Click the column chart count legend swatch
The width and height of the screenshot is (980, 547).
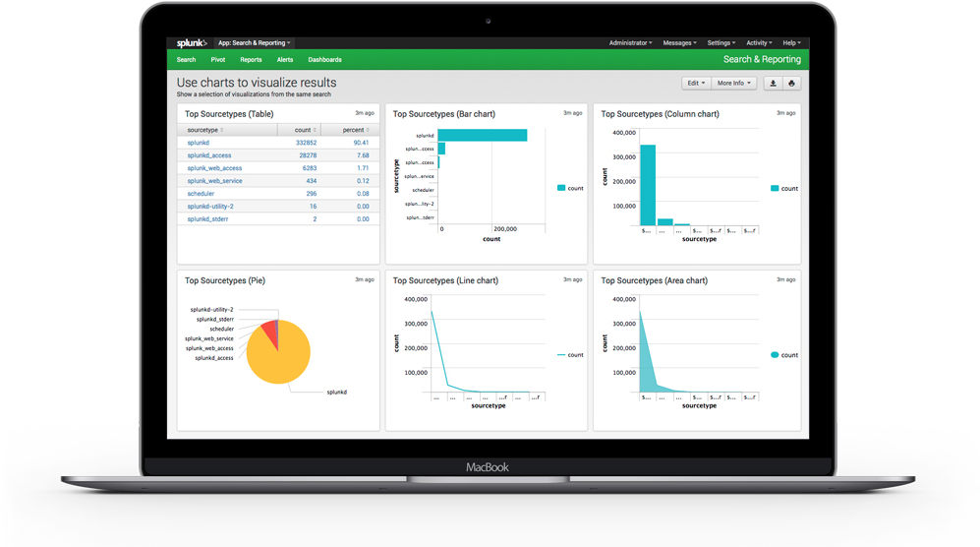click(x=775, y=188)
